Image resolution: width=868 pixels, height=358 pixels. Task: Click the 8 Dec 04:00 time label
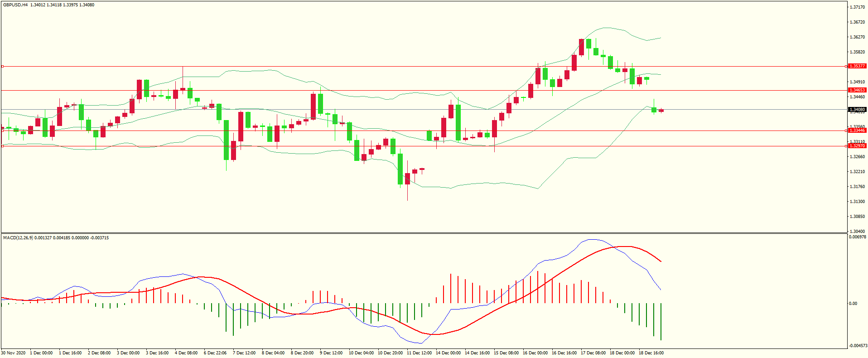click(x=274, y=353)
